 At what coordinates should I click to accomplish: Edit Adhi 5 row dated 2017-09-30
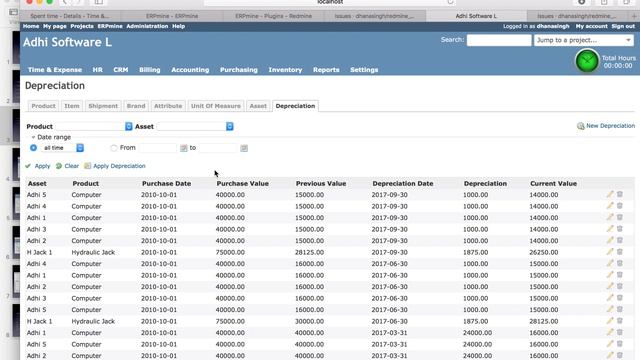coord(610,194)
